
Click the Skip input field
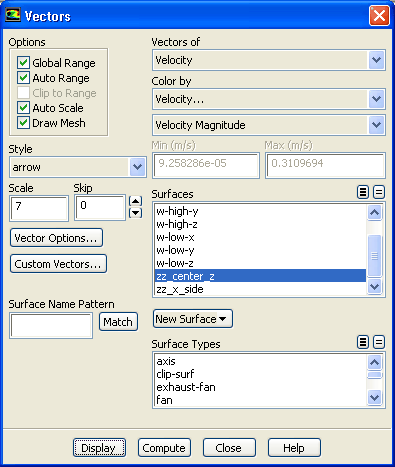(x=100, y=208)
